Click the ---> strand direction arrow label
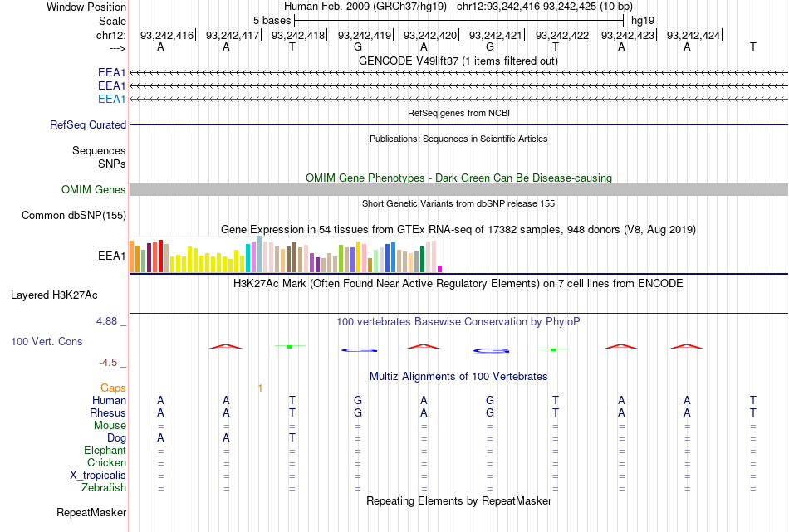 118,48
